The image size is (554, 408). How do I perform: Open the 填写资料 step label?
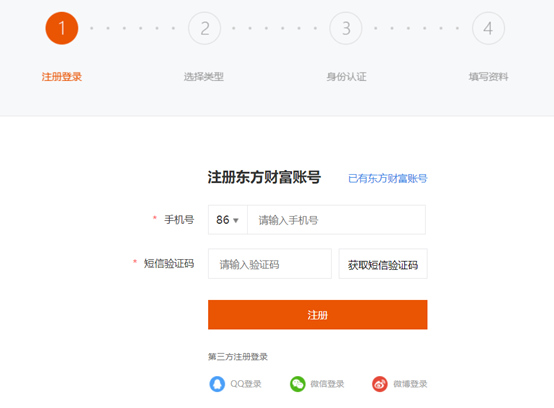tap(489, 77)
